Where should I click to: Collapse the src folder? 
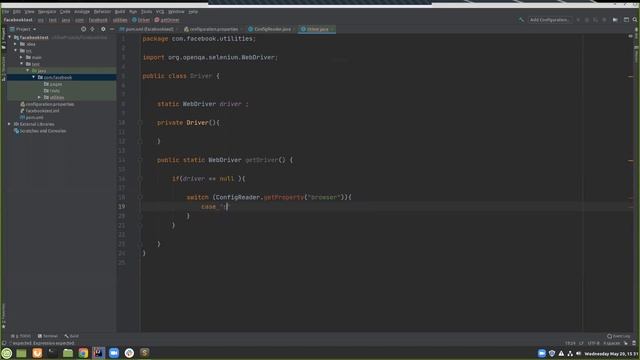[x=16, y=51]
